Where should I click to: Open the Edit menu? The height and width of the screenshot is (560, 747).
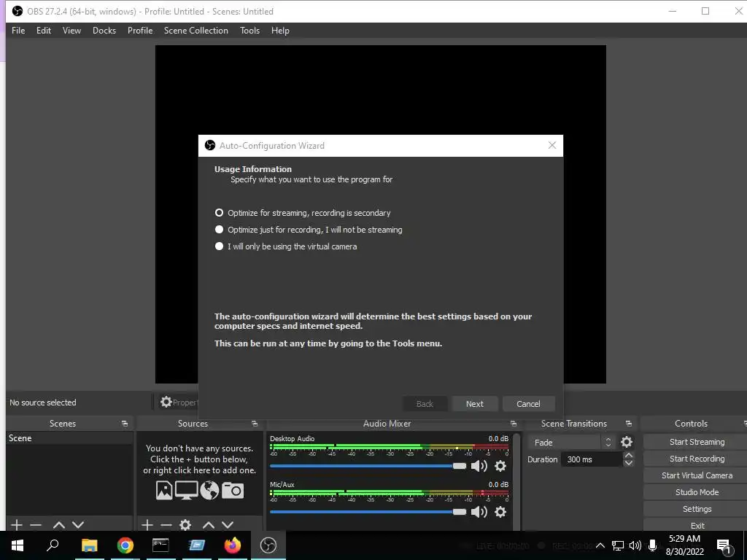[x=44, y=31]
